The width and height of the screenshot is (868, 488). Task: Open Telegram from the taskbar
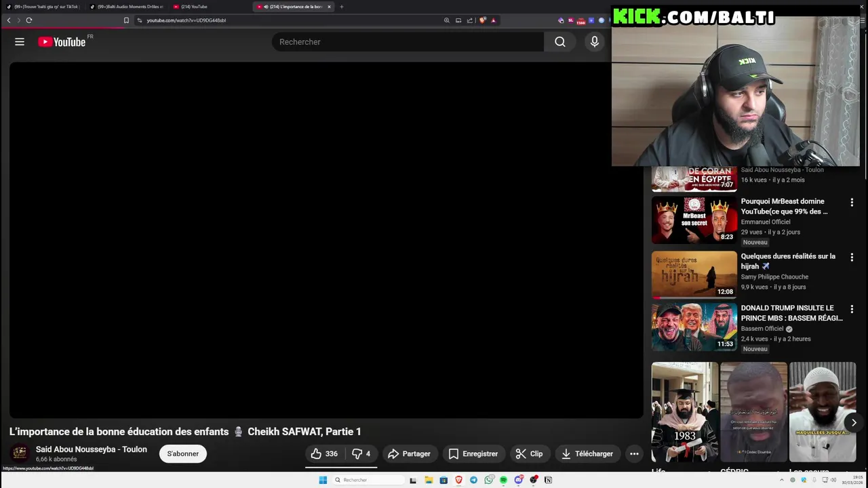click(473, 480)
